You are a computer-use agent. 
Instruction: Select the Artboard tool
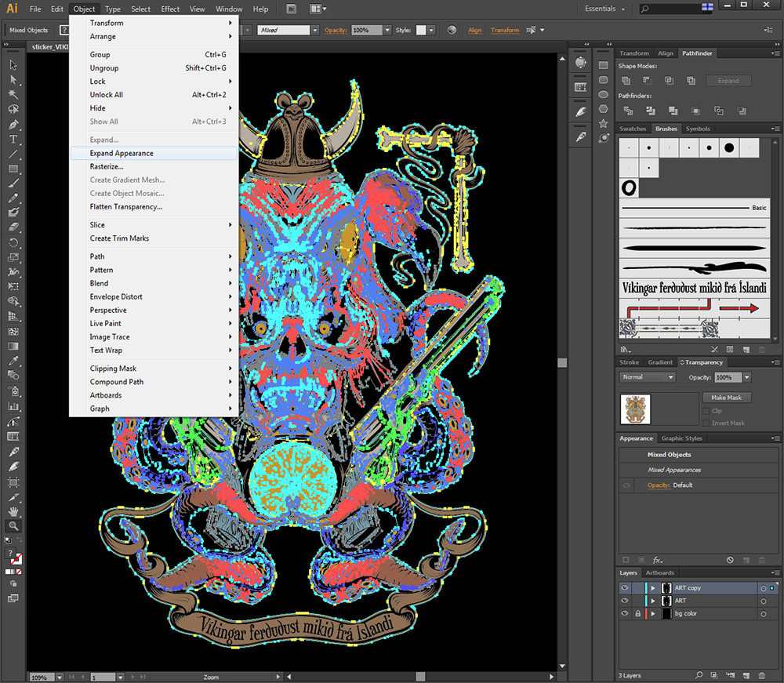pos(13,482)
